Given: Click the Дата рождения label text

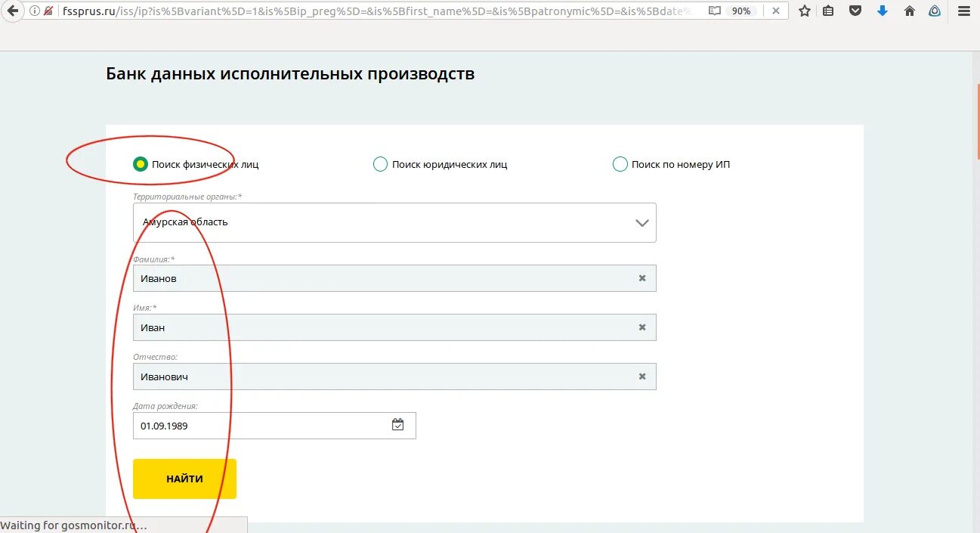Looking at the screenshot, I should pos(165,406).
